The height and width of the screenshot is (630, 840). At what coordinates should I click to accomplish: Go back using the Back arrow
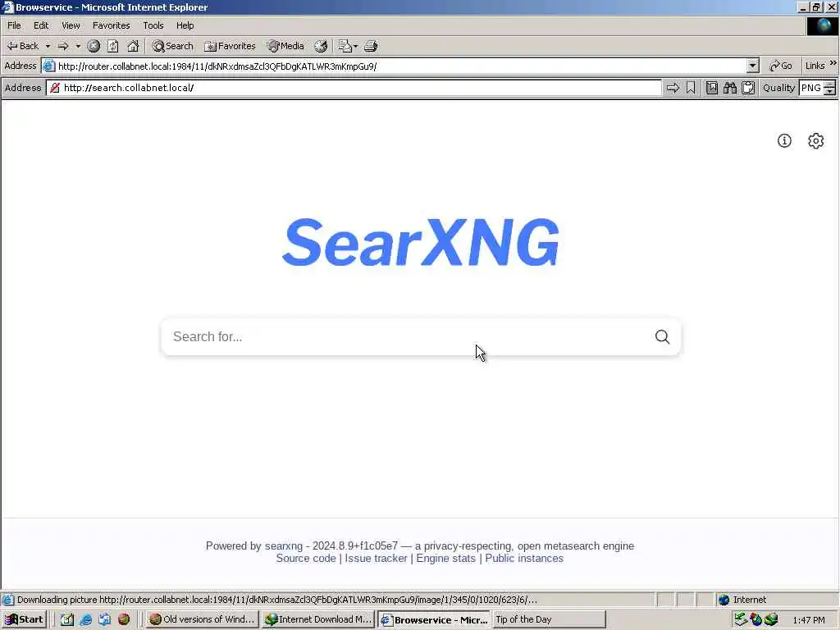(22, 46)
